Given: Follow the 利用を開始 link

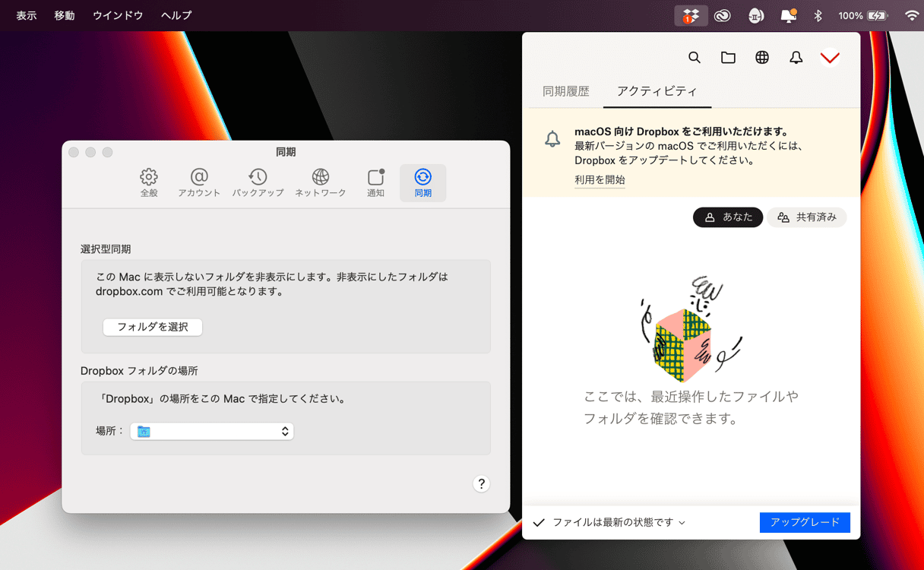Looking at the screenshot, I should pos(600,180).
